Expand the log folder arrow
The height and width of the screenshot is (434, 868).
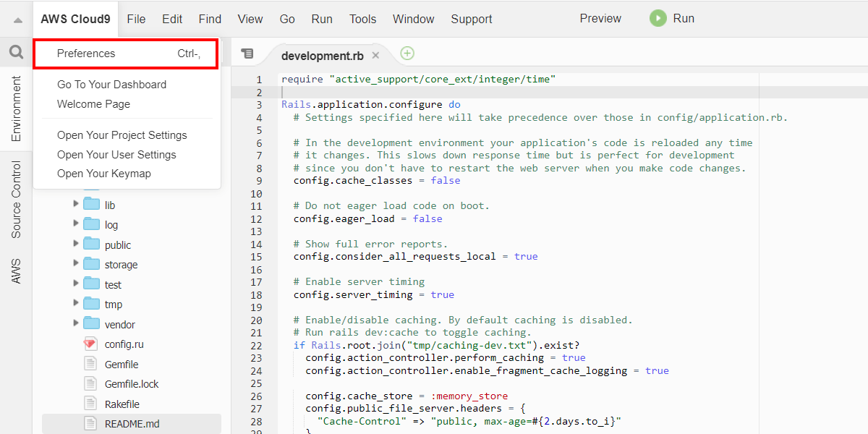pyautogui.click(x=76, y=224)
